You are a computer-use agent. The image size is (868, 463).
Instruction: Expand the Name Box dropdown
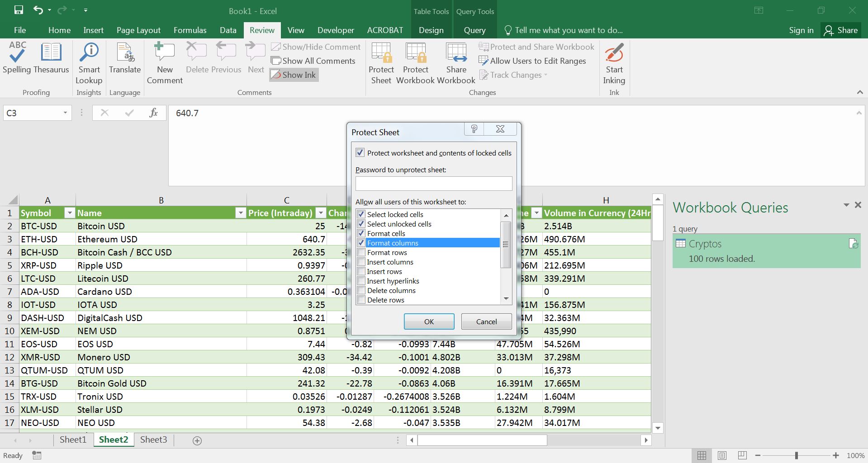[65, 113]
